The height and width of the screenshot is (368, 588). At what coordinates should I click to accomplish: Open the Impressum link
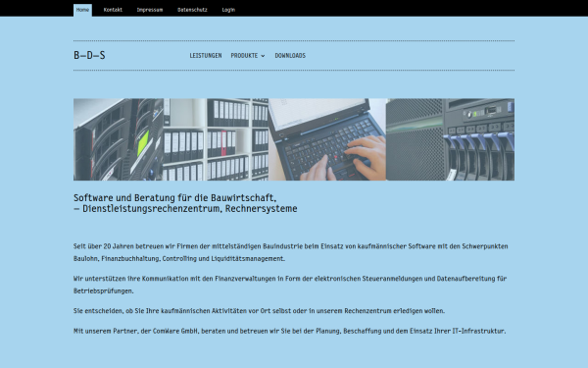[x=150, y=10]
